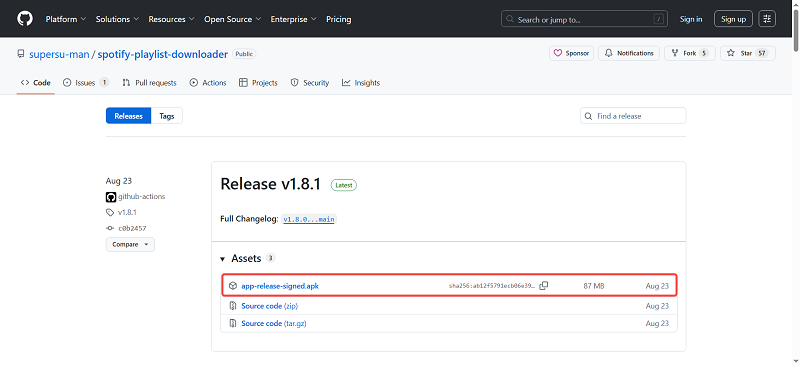Viewport: 800px width, 366px height.
Task: Focus the Search or jump to field
Action: point(585,19)
